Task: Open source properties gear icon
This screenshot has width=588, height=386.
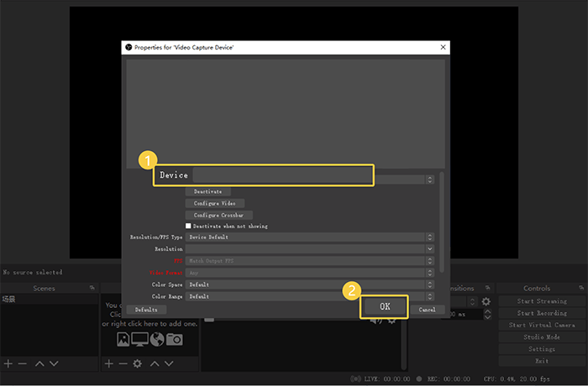Action: point(138,363)
